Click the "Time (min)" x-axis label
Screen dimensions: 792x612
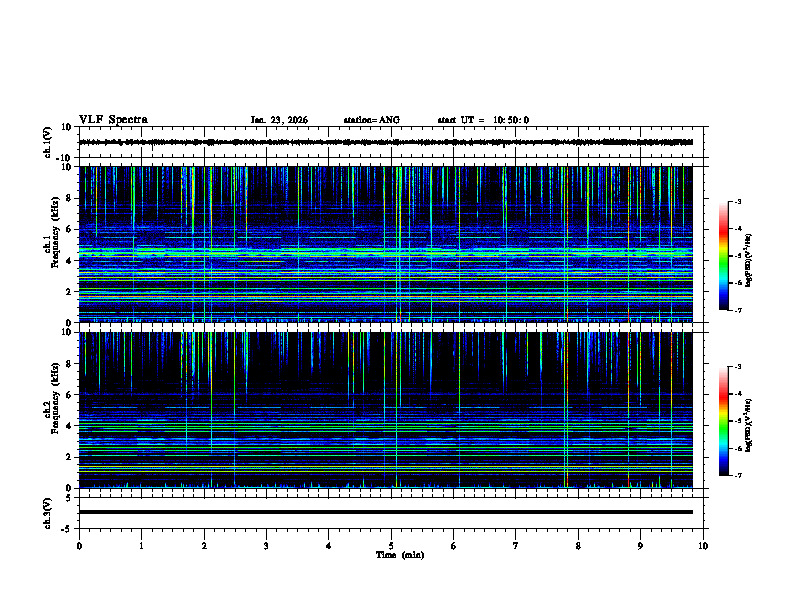(400, 555)
